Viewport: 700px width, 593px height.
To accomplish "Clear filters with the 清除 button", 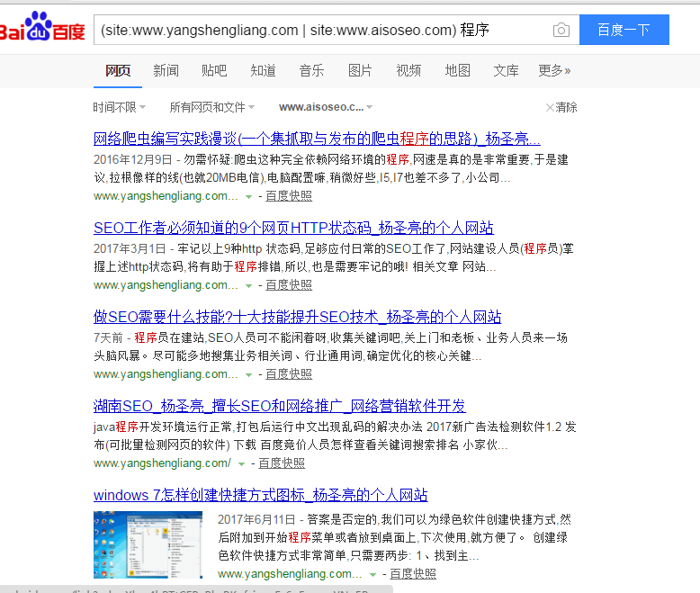I will pos(561,107).
